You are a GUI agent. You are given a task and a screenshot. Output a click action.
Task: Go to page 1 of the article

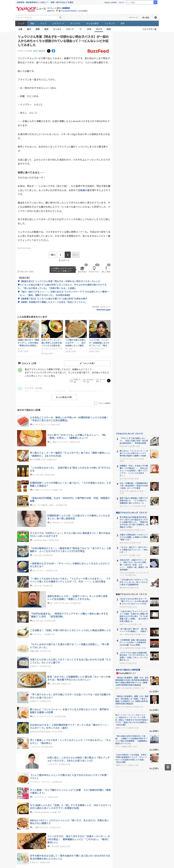pos(60,255)
